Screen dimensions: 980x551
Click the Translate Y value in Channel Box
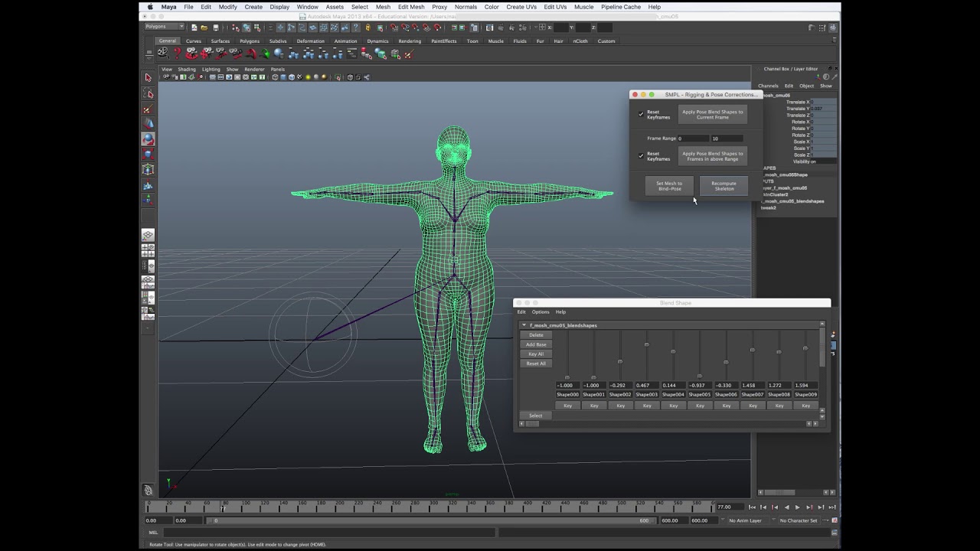(825, 109)
